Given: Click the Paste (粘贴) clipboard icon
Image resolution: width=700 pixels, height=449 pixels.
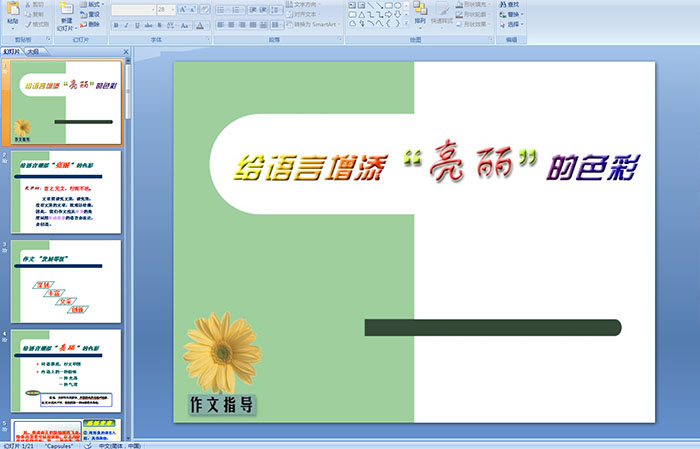Looking at the screenshot, I should point(13,10).
